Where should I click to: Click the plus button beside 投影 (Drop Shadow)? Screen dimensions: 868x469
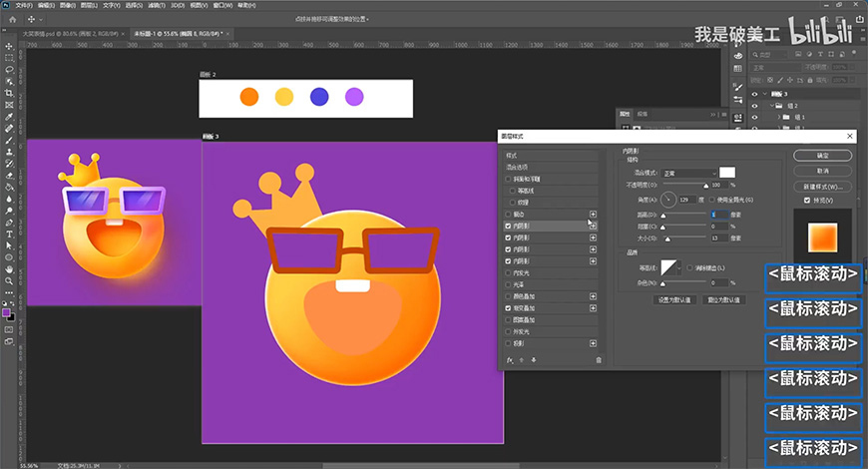tap(593, 342)
